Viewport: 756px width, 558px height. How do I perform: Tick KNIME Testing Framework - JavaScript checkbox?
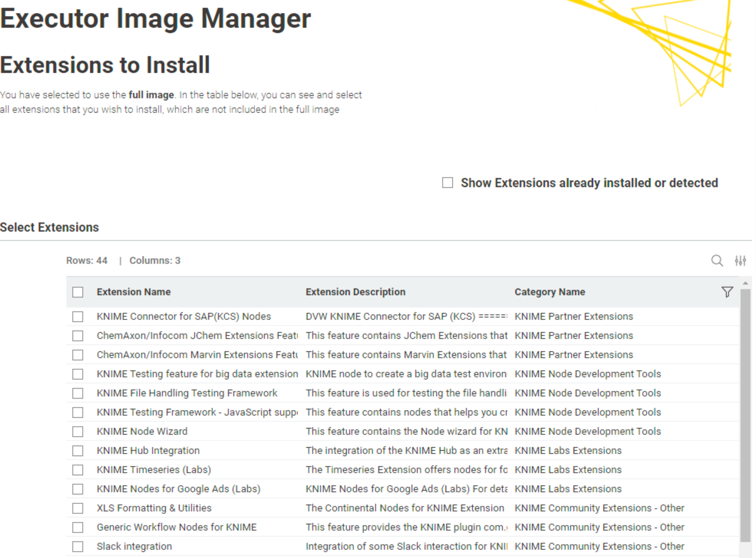78,412
